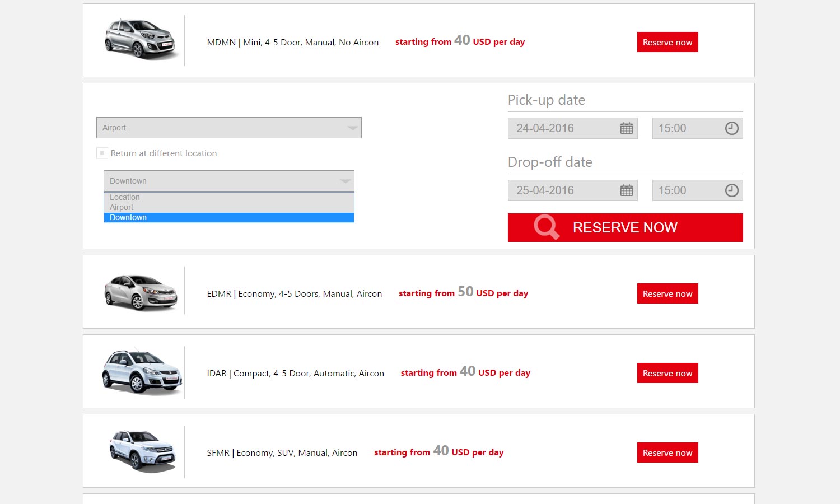Click the EDMR Economy sedan image
This screenshot has width=840, height=504.
(141, 292)
